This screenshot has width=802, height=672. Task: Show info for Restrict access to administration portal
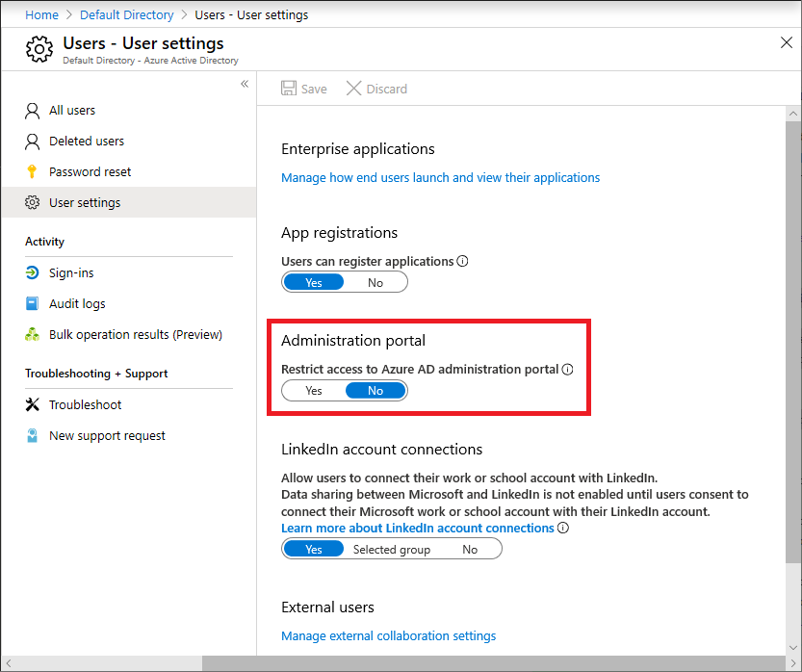[568, 370]
